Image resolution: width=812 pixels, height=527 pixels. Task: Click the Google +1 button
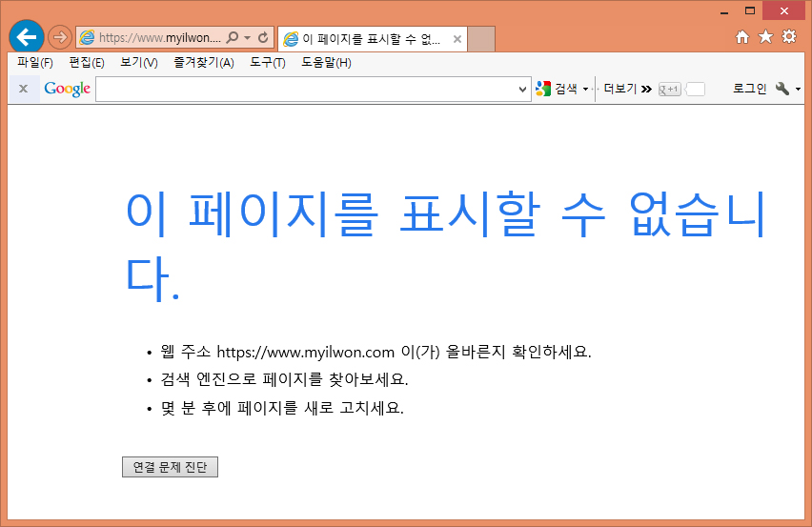point(670,89)
